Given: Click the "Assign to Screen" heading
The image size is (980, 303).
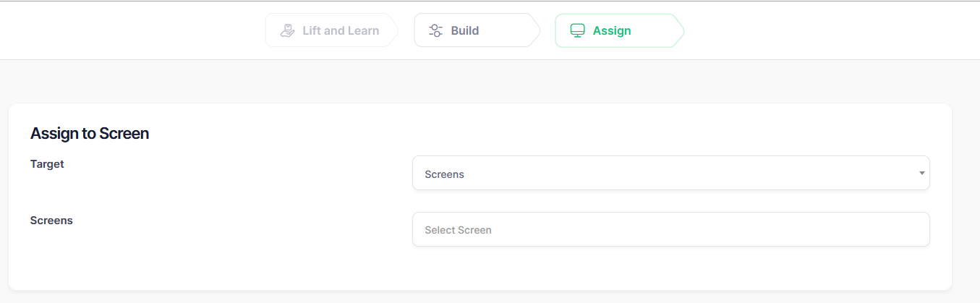Looking at the screenshot, I should point(90,133).
